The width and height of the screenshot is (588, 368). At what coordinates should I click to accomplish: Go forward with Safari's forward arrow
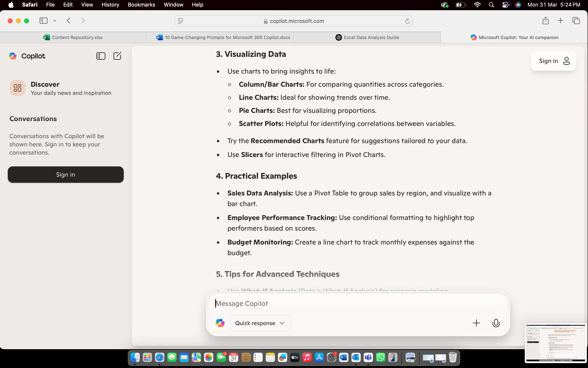[83, 21]
